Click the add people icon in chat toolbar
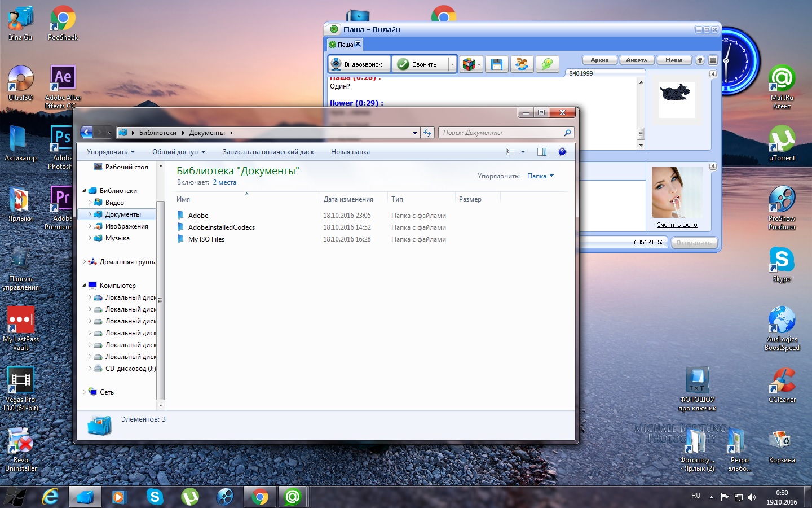Screen dimensions: 812x508 (522, 64)
